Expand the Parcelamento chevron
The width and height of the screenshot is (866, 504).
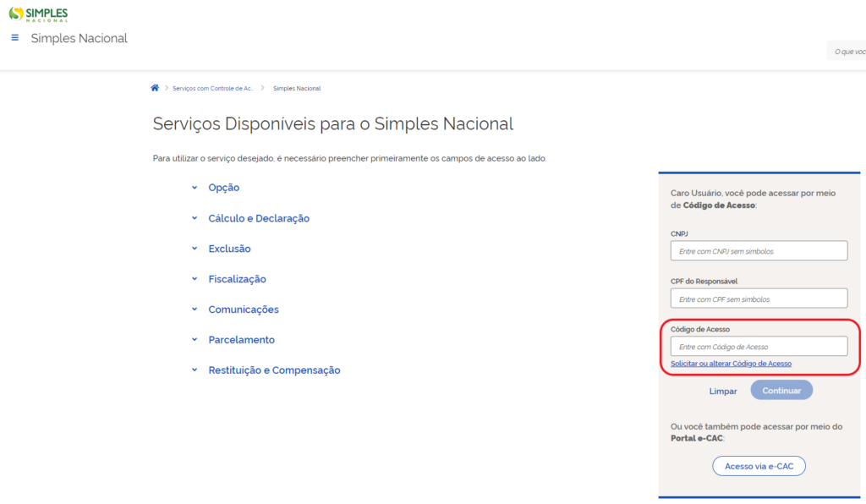pos(195,340)
